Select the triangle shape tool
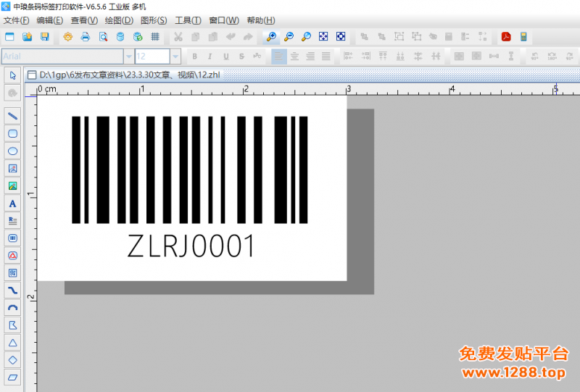This screenshot has height=392, width=580. (12, 343)
